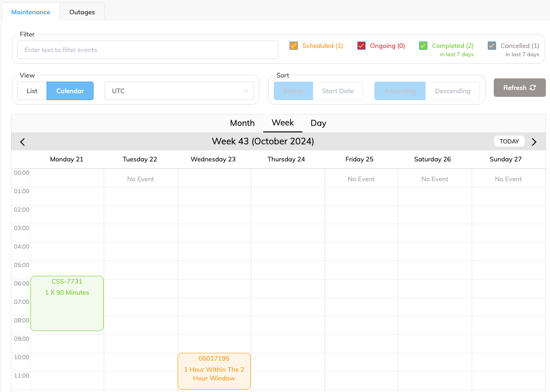
Task: Sort events by Start Date
Action: (x=338, y=91)
